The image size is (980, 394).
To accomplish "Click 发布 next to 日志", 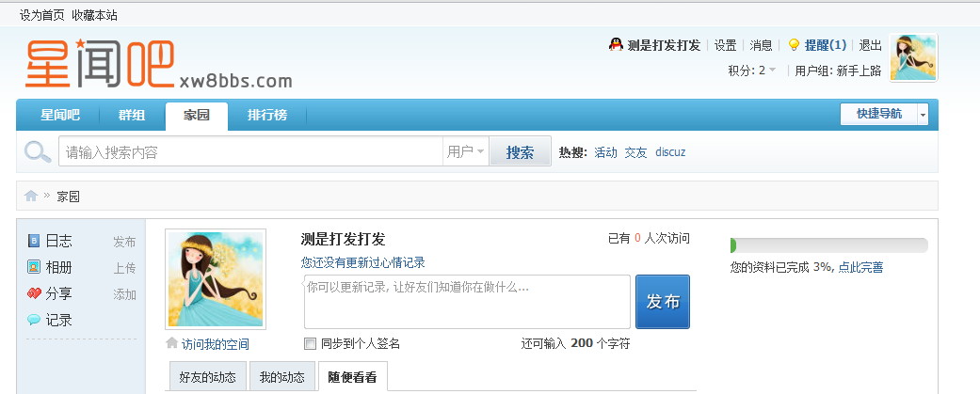I will coord(124,242).
